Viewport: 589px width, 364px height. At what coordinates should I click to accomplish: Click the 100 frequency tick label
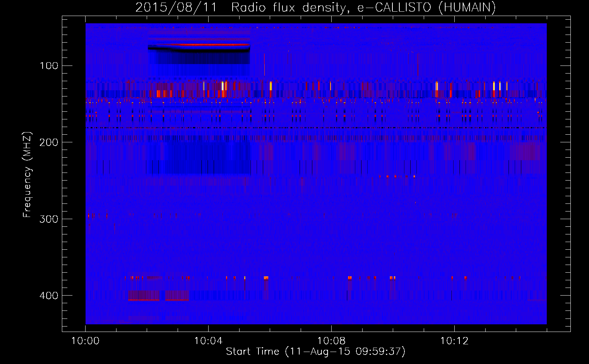(49, 66)
